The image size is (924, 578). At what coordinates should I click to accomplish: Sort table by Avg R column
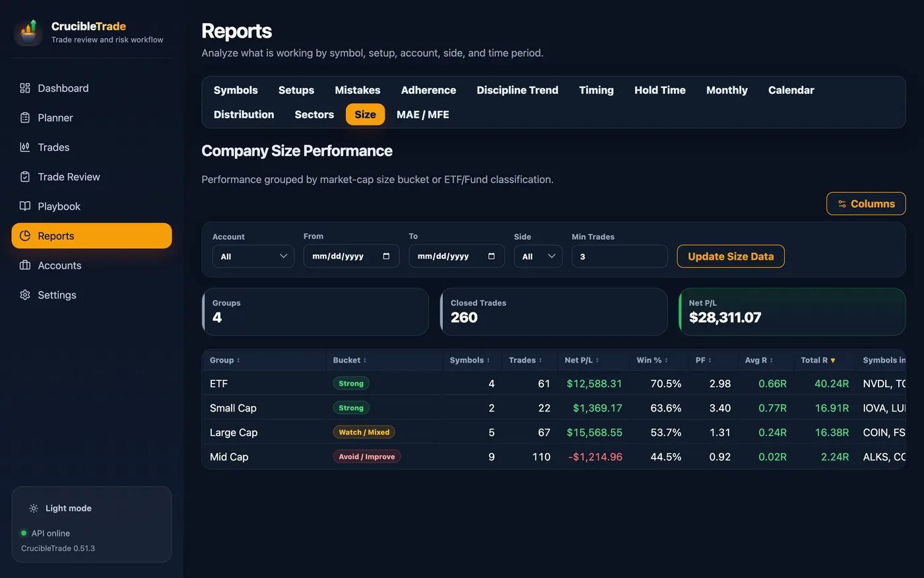[759, 360]
